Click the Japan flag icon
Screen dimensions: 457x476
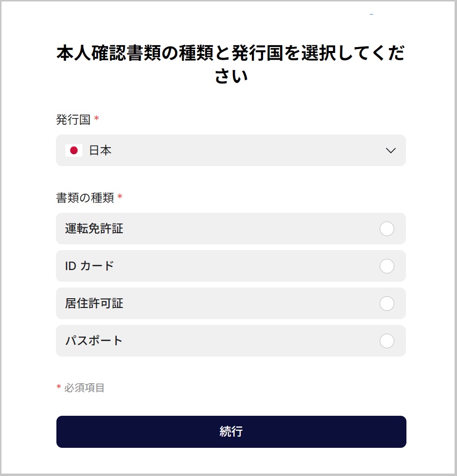[x=74, y=151]
